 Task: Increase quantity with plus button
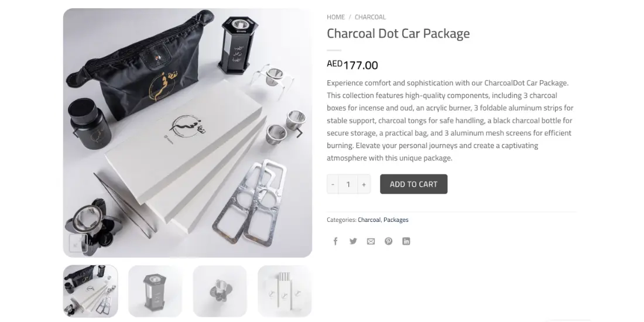364,184
